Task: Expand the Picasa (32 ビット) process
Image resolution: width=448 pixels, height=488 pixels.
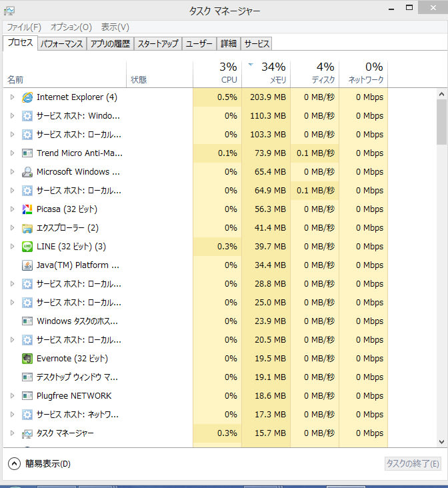Action: [12, 209]
